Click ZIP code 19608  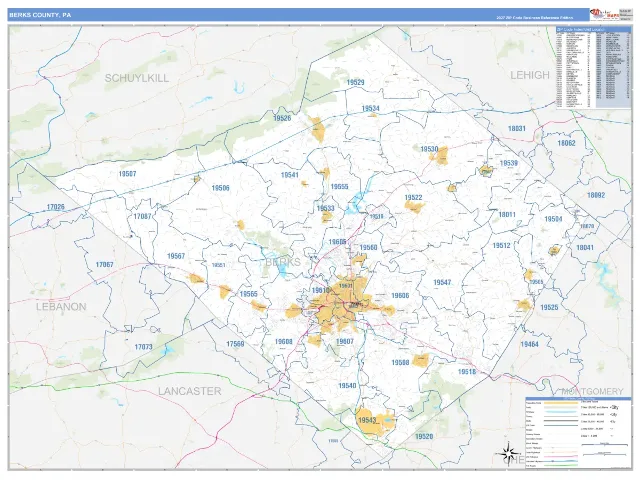tap(284, 342)
